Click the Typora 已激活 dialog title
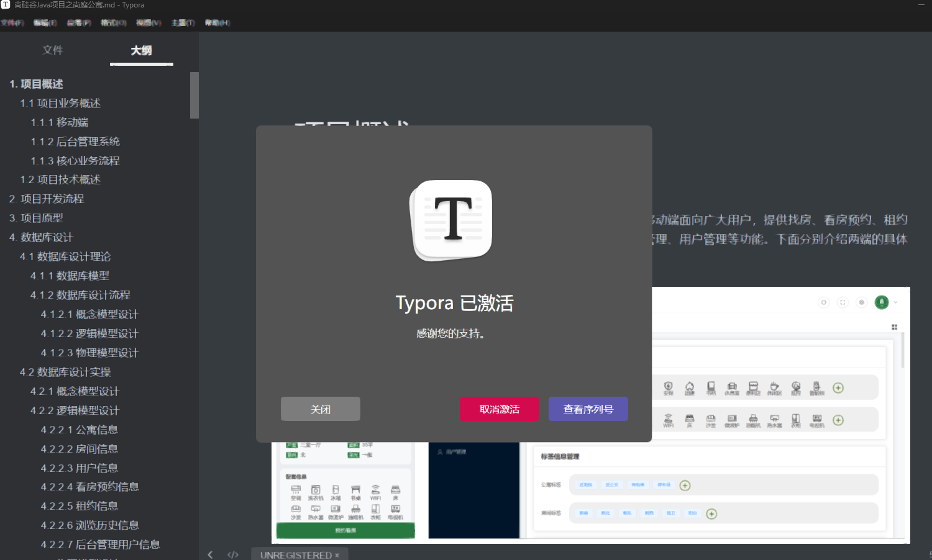The height and width of the screenshot is (560, 932). pyautogui.click(x=454, y=303)
